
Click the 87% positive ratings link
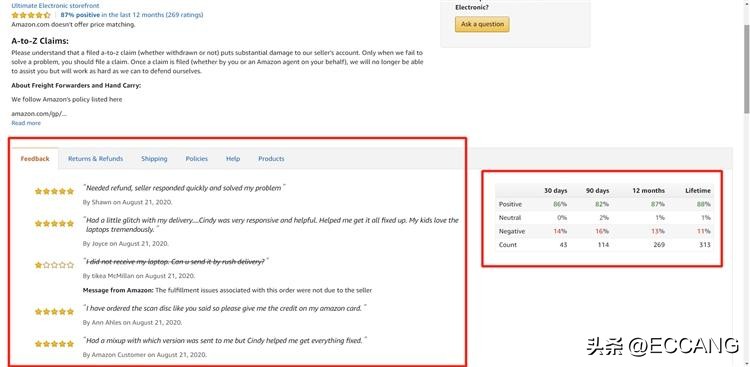132,15
